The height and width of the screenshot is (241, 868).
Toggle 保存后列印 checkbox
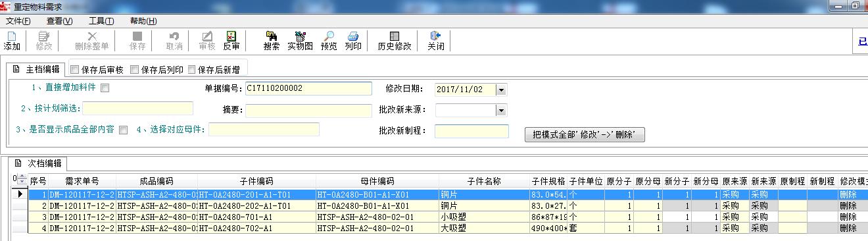[x=134, y=69]
